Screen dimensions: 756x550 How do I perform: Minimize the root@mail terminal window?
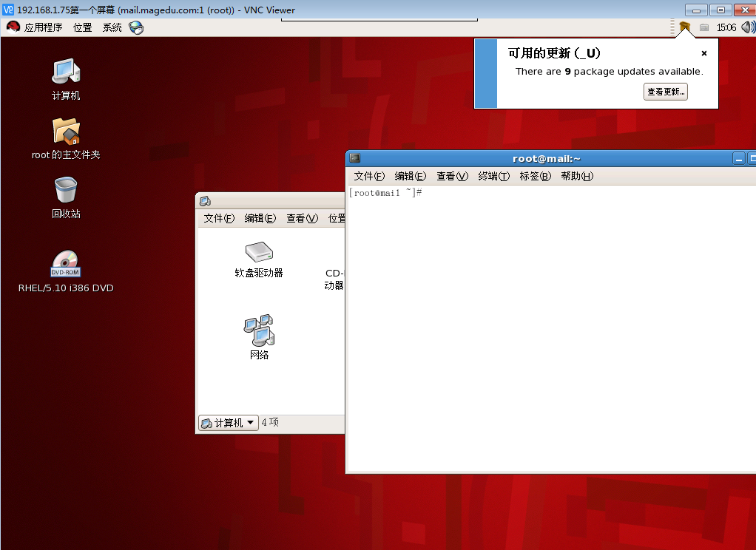coord(739,158)
